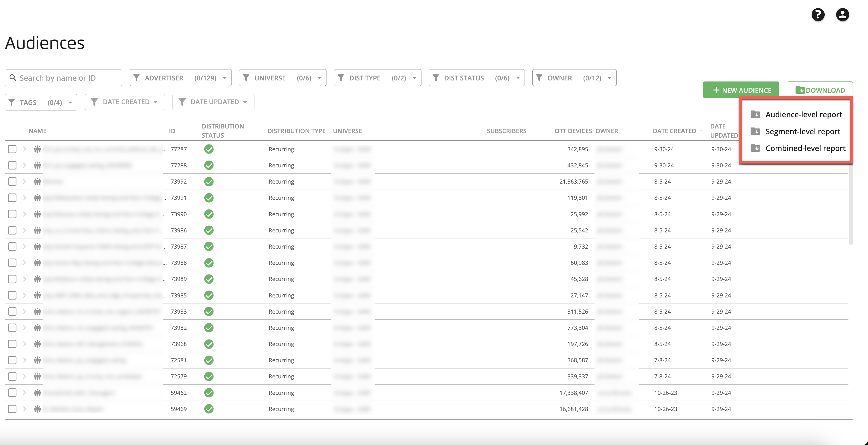Click the green status checkmark for ID 73986
The height and width of the screenshot is (445, 868).
209,230
